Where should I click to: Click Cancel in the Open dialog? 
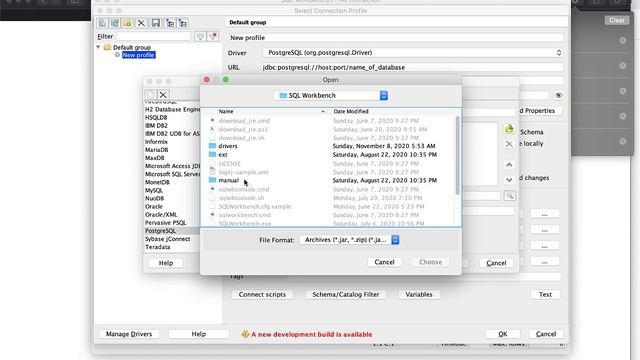point(384,262)
